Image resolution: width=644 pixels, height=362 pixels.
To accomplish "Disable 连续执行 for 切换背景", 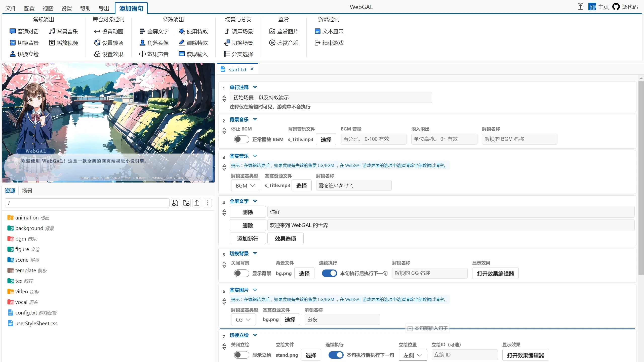I will point(329,273).
